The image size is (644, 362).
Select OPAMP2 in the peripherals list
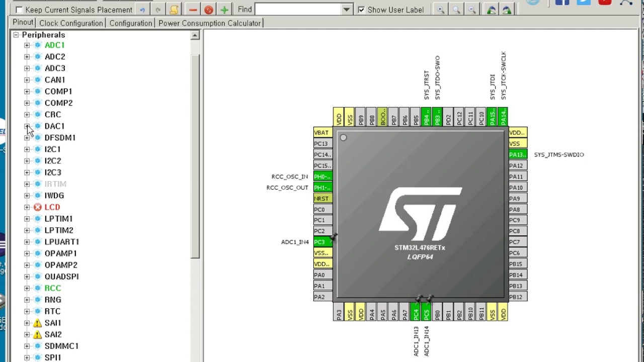(x=61, y=265)
